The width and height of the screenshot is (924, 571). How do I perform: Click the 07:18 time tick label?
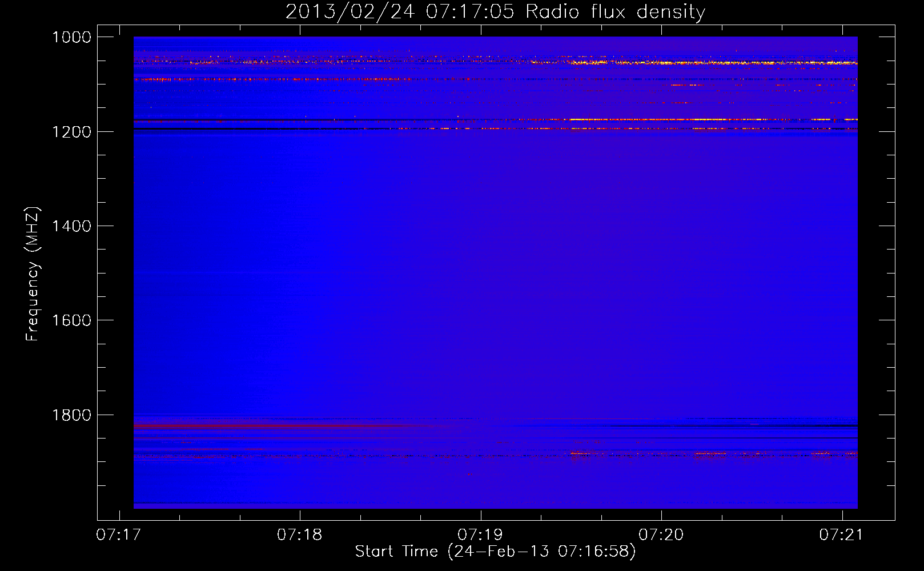pos(299,534)
